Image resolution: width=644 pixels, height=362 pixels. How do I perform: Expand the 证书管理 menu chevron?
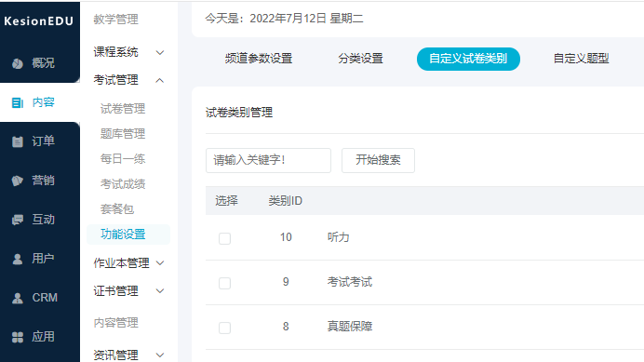[x=160, y=291]
